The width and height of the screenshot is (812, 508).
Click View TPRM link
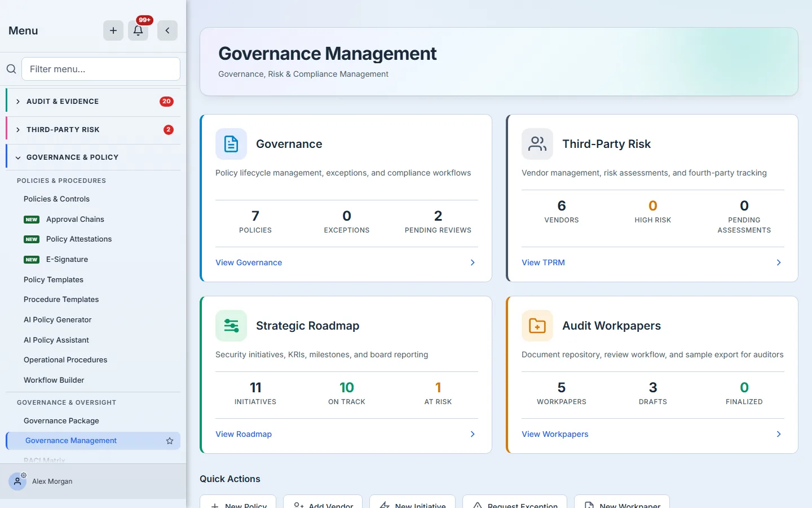pyautogui.click(x=543, y=262)
